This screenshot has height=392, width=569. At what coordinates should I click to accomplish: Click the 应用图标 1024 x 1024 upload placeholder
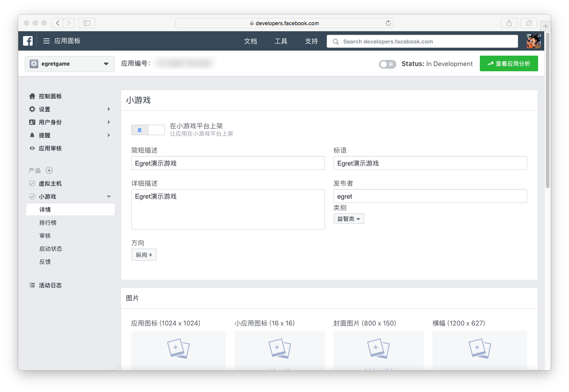[x=178, y=349]
